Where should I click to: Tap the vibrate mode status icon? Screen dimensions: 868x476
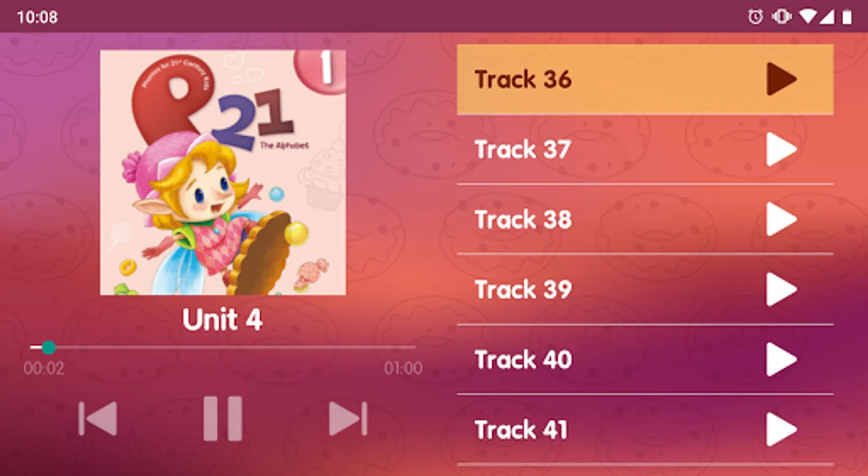(781, 17)
